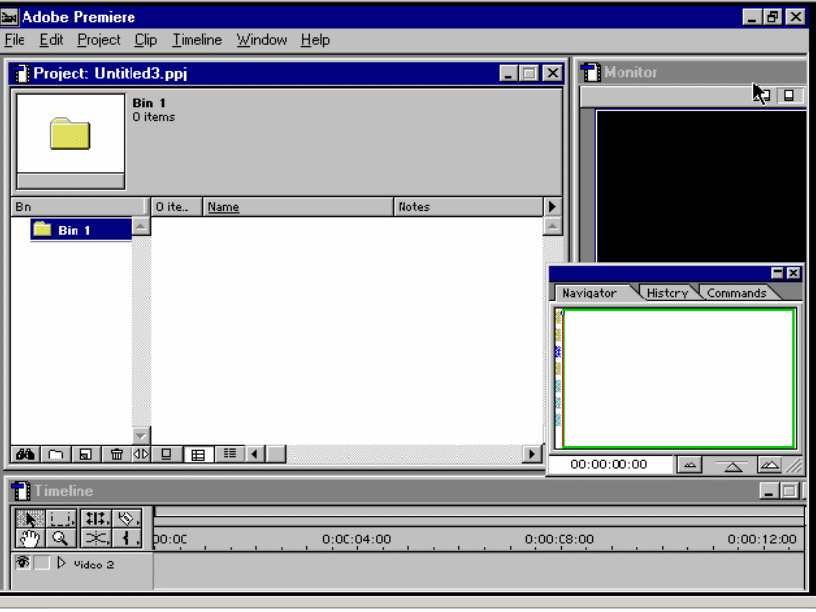
Task: Click 0:00:04:00 mark on Timeline ruler
Action: [x=356, y=539]
